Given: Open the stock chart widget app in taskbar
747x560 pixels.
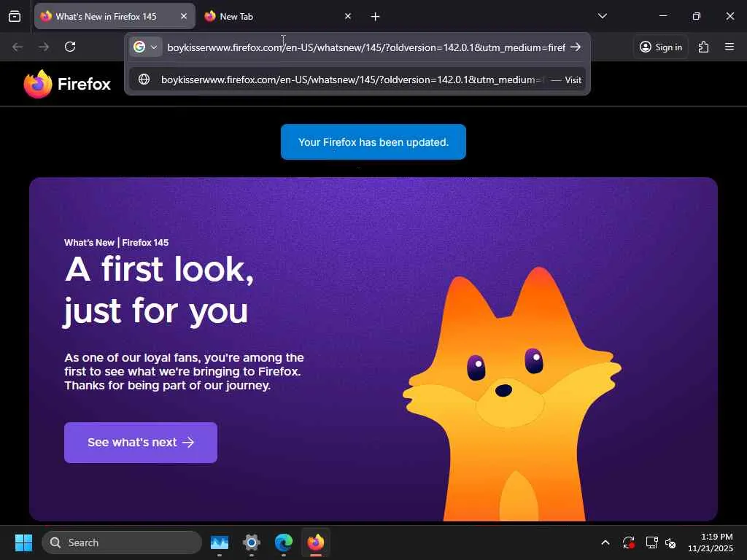Looking at the screenshot, I should (x=220, y=542).
